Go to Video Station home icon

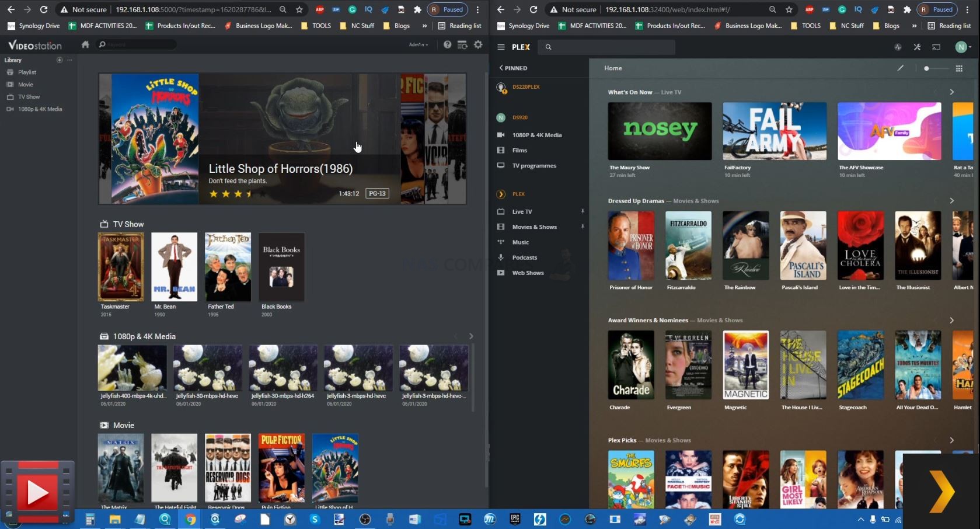tap(85, 44)
